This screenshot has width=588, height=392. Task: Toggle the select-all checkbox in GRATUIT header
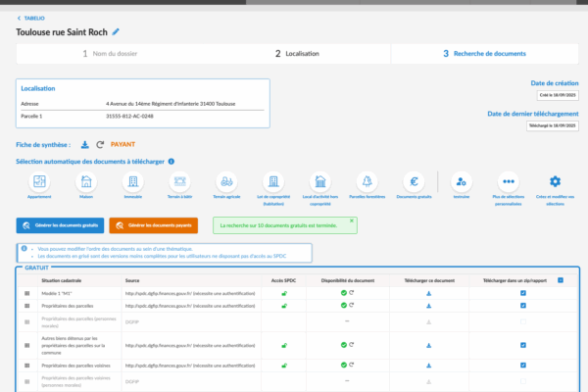click(560, 280)
